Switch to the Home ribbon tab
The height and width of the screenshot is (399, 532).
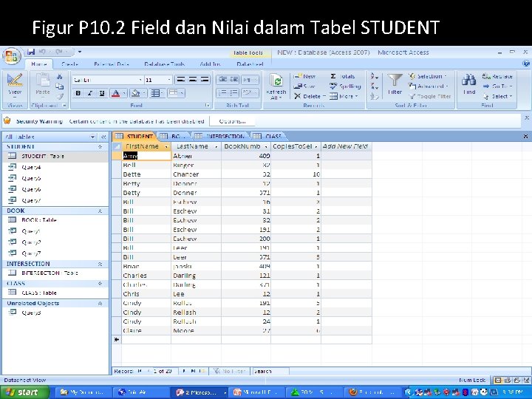tap(39, 64)
